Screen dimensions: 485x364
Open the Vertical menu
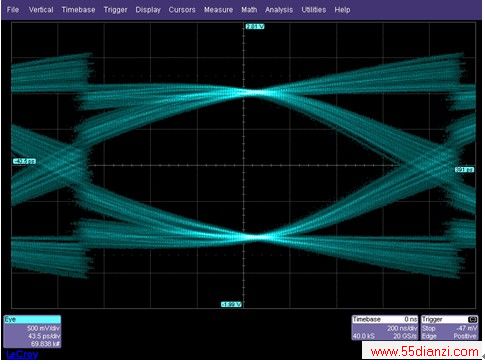41,10
